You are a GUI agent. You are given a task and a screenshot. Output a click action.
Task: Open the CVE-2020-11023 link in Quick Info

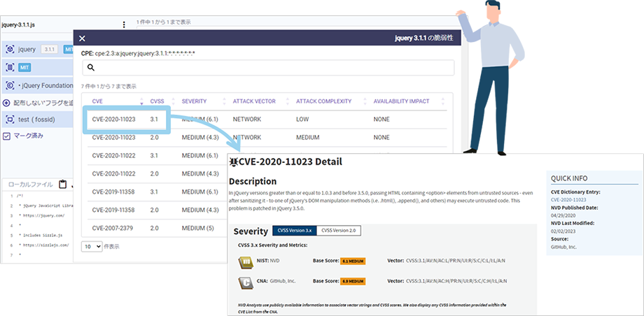coord(568,200)
